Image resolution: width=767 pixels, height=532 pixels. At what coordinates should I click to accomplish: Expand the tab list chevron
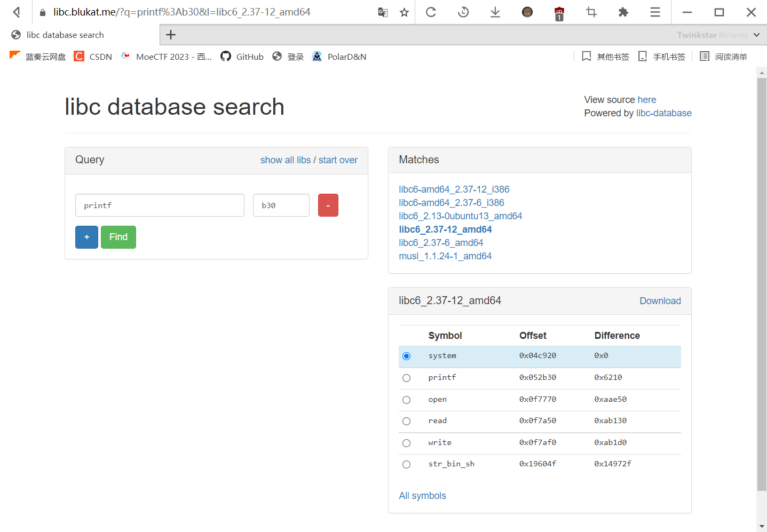point(756,35)
